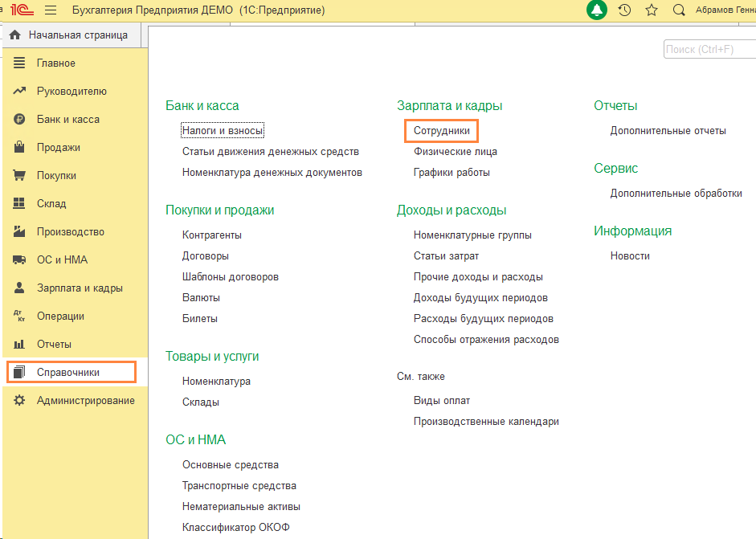Open Нематериальные активы link
The image size is (756, 539).
click(241, 507)
